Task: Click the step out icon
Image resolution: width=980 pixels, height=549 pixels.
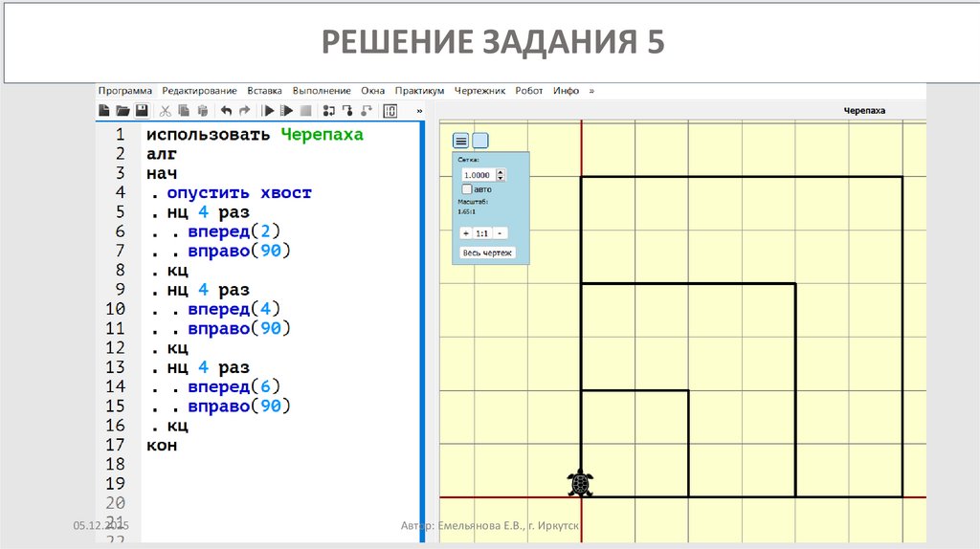Action: pos(367,111)
